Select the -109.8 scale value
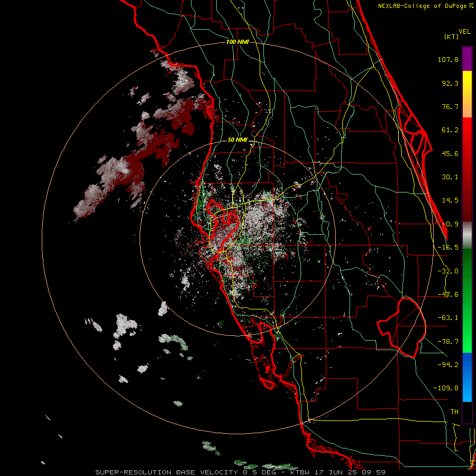The image size is (476, 476). (x=446, y=388)
